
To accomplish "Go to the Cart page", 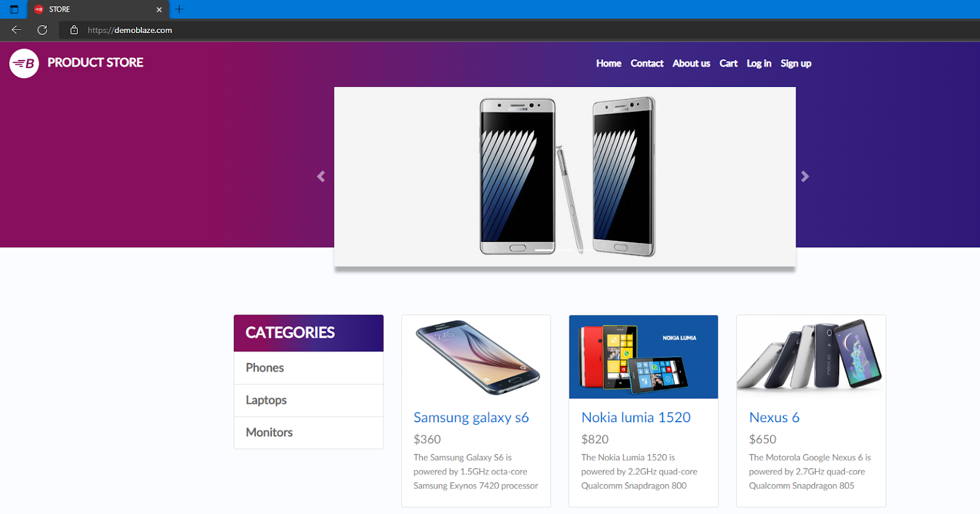I will (x=728, y=64).
